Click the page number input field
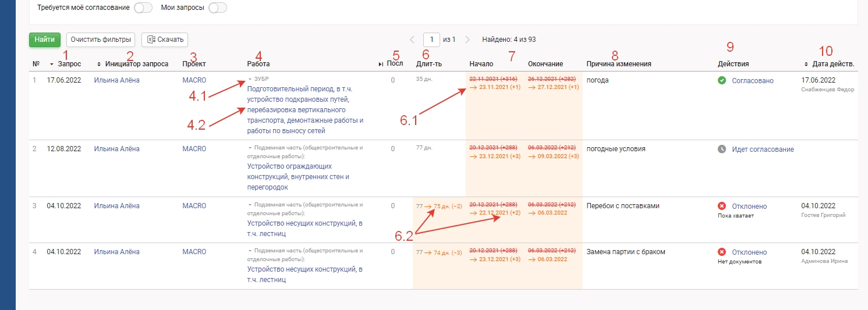 click(431, 40)
